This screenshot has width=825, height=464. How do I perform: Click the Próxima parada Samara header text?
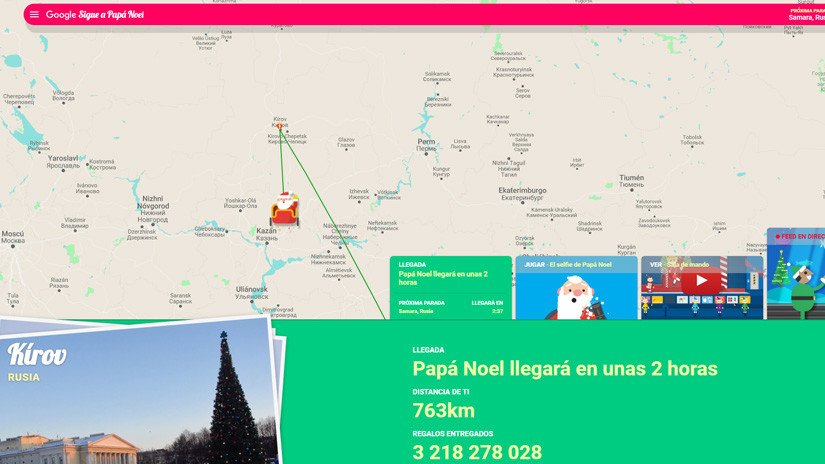(x=805, y=15)
